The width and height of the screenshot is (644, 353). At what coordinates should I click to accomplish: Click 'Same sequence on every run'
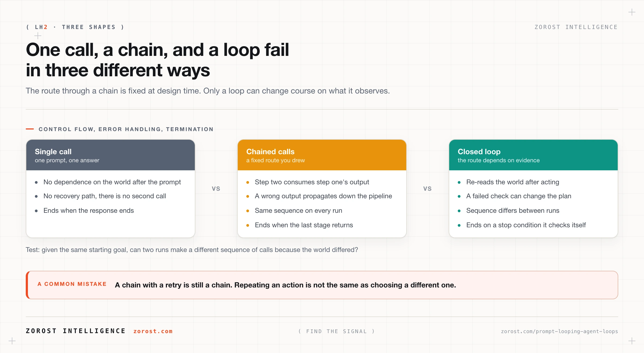[299, 211]
